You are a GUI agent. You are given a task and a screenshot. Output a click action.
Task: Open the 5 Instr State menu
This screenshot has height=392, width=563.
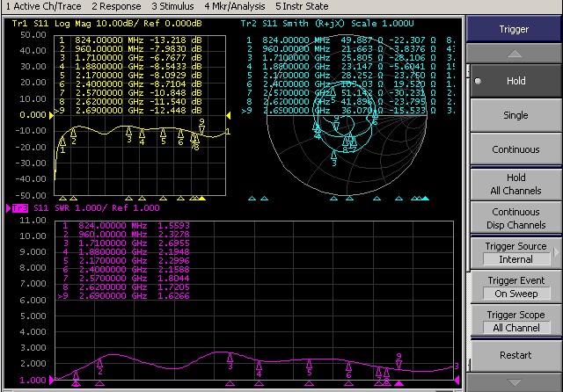point(302,6)
